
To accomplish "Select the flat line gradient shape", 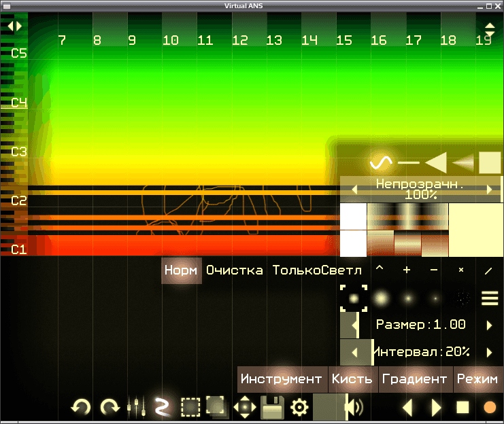I will coord(409,163).
